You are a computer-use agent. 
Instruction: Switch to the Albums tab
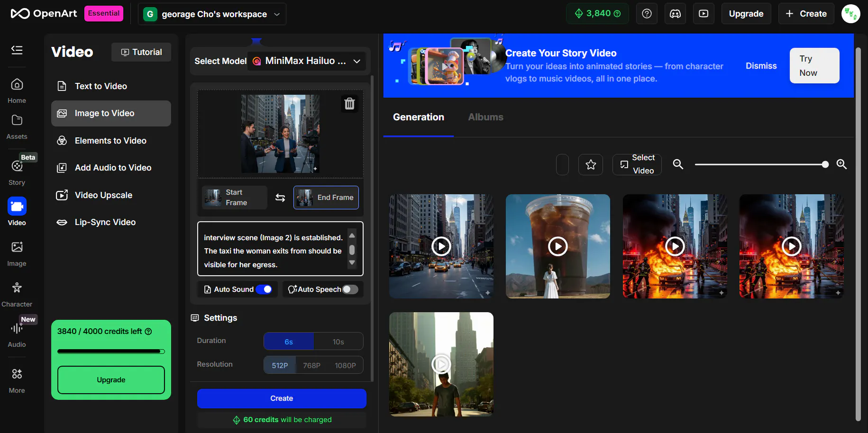pyautogui.click(x=485, y=117)
